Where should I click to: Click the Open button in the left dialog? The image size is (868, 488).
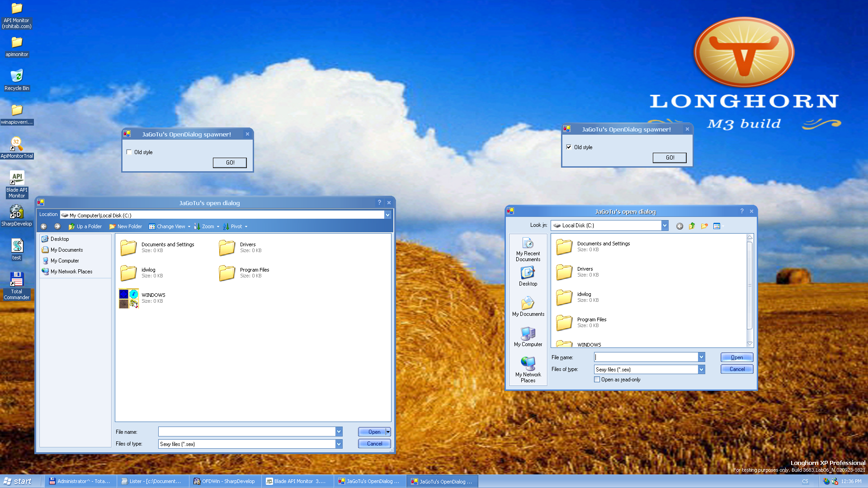click(372, 432)
